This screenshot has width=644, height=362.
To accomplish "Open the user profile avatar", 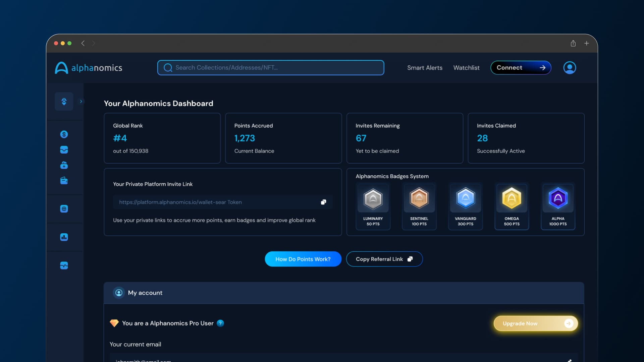I will pos(570,68).
